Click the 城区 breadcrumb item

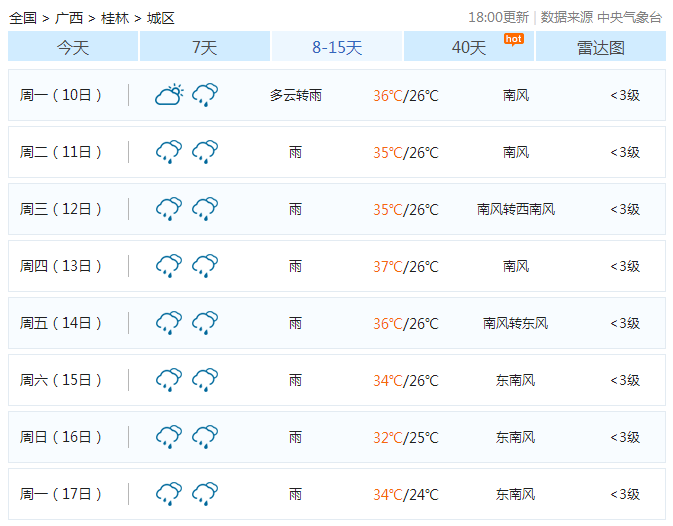(x=161, y=18)
